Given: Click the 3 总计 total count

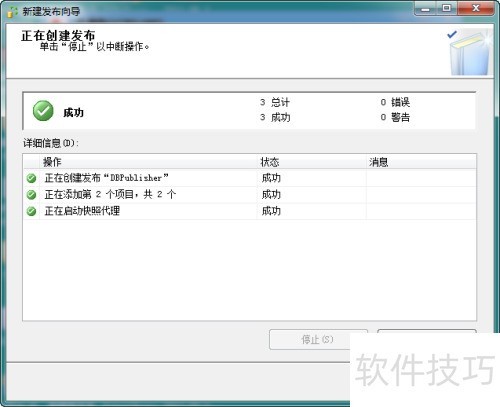Looking at the screenshot, I should click(x=275, y=102).
